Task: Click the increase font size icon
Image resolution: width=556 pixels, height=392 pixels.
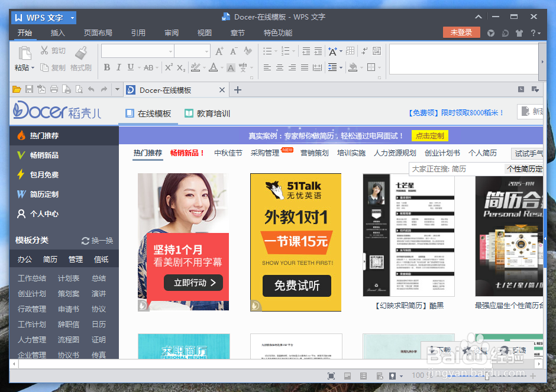Action: (219, 51)
